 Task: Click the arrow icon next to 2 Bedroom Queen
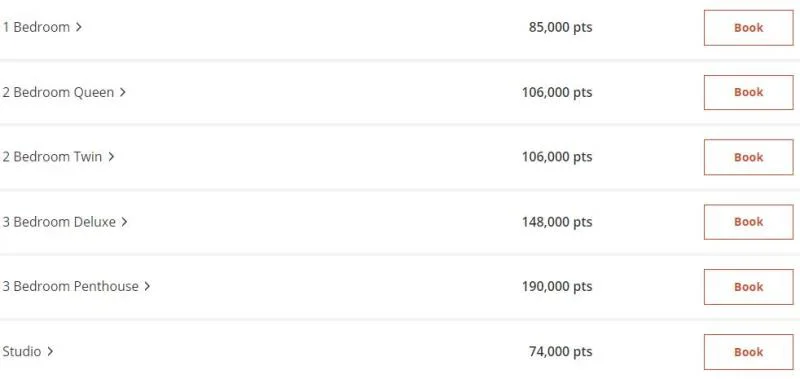point(122,92)
